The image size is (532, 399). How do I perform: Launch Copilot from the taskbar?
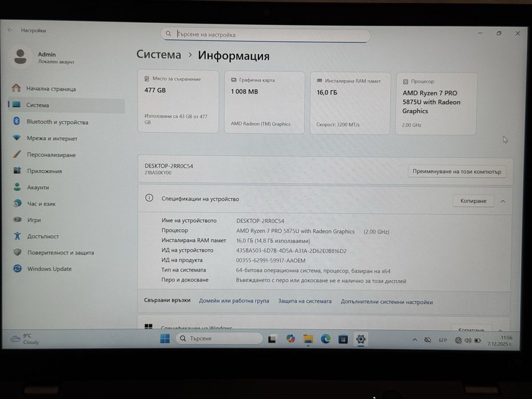pyautogui.click(x=290, y=338)
